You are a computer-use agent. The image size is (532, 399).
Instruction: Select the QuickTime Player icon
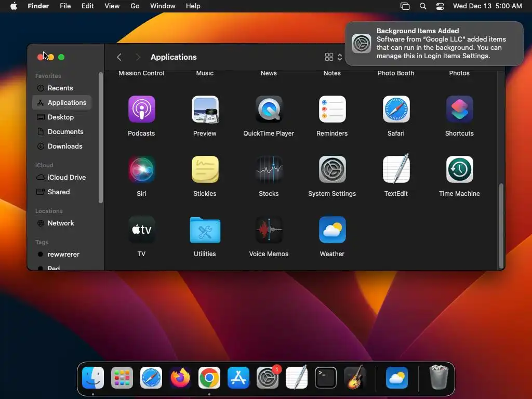point(269,109)
